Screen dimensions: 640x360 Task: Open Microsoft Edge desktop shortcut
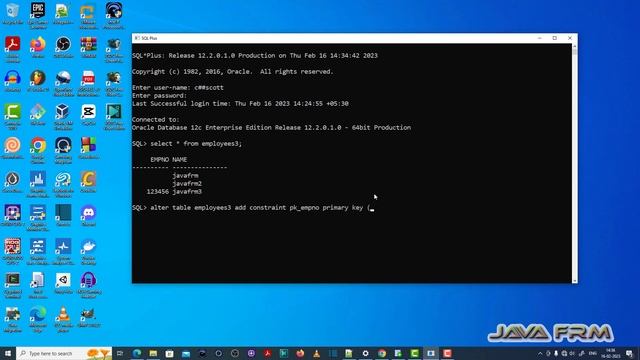pyautogui.click(x=38, y=319)
